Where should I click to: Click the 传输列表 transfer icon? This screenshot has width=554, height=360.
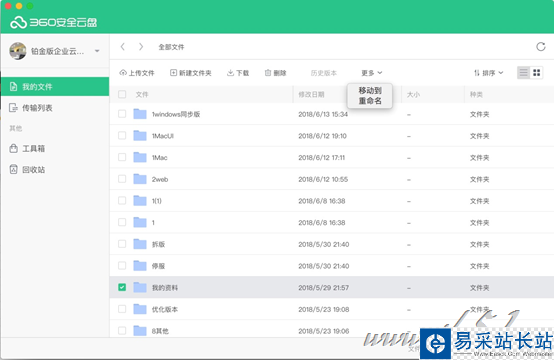(13, 108)
